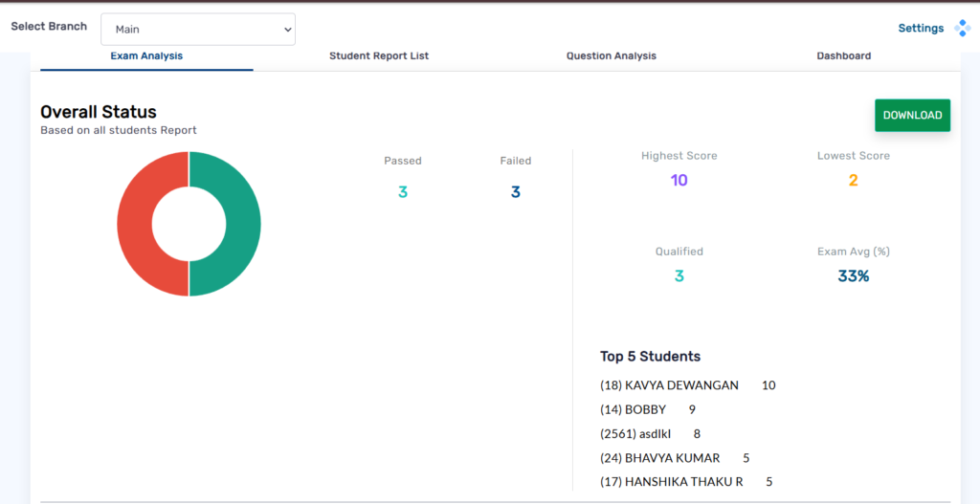The width and height of the screenshot is (980, 504).
Task: Click the Highest Score value 10
Action: 679,181
